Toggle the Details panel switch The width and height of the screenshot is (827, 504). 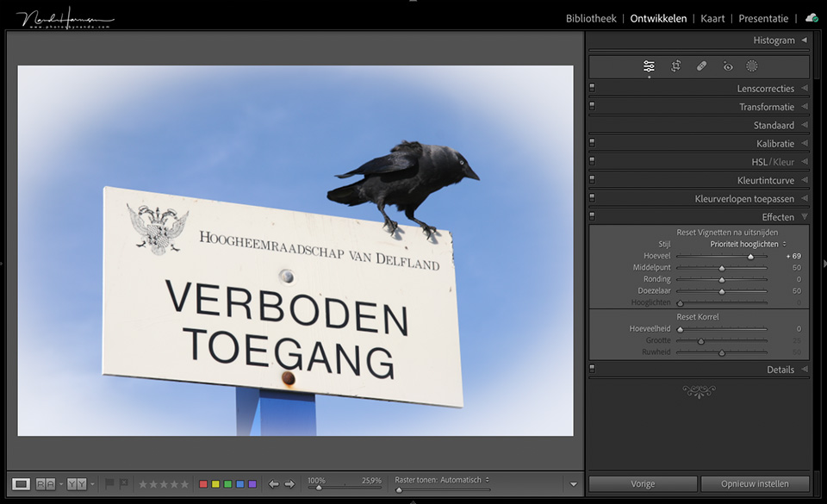pyautogui.click(x=593, y=369)
